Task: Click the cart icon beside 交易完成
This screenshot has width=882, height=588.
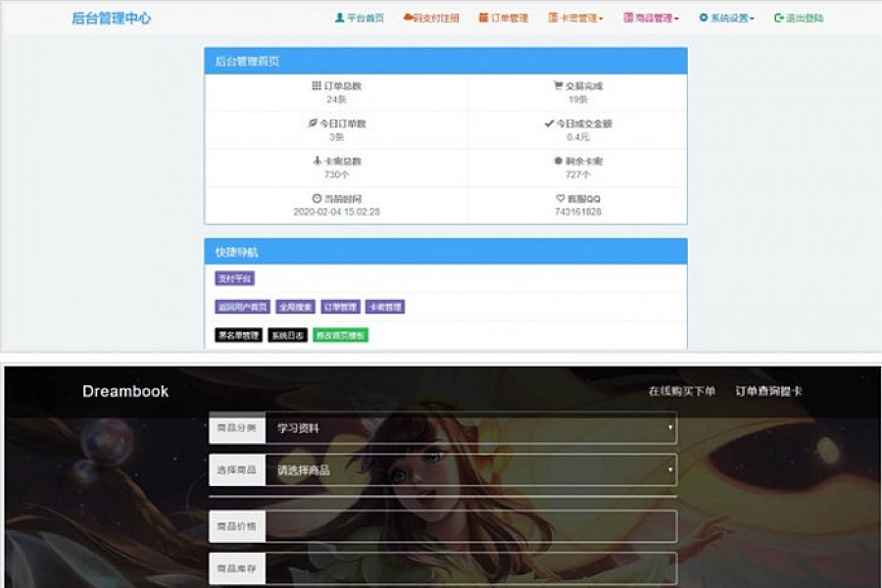Action: 558,85
